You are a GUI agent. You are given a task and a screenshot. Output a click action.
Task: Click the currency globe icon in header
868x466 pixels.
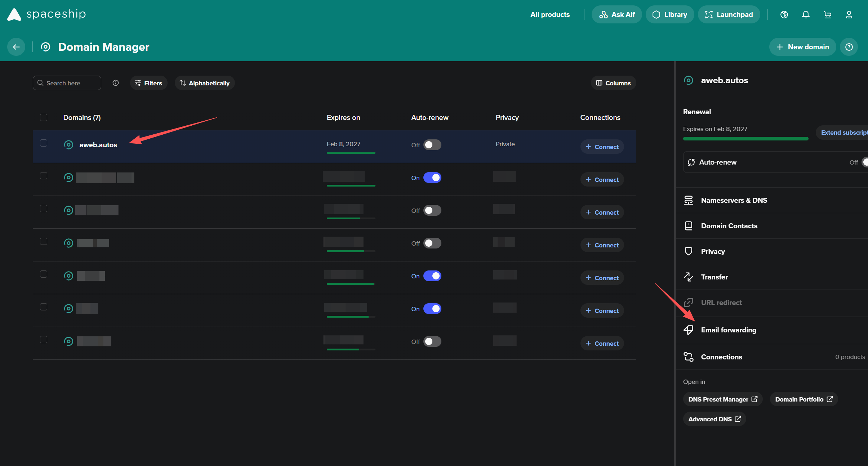click(784, 15)
